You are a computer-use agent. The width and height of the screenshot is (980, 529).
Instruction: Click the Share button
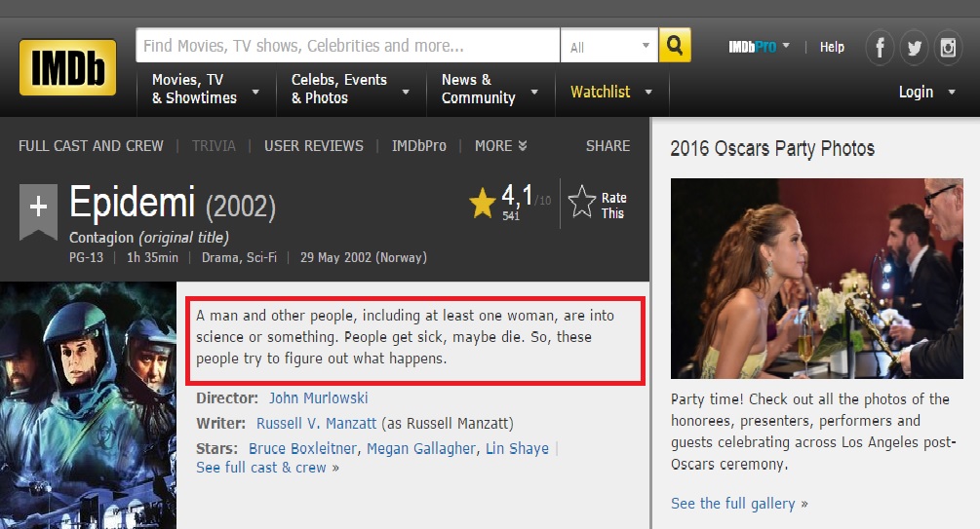click(608, 146)
